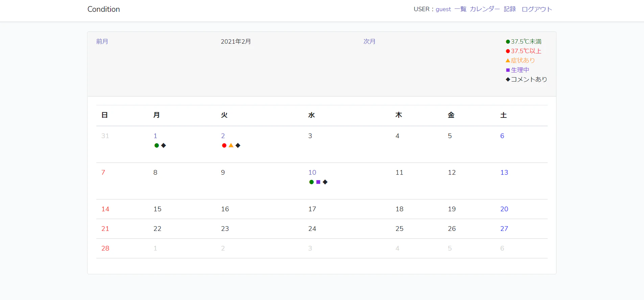Click the 症状あり legend entry
Screen dimensions: 644x300
[520, 60]
